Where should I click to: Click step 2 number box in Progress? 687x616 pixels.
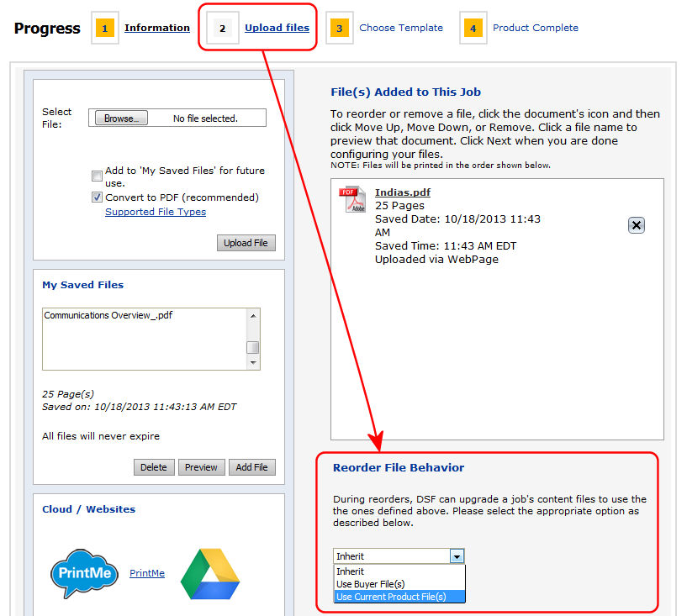coord(223,29)
